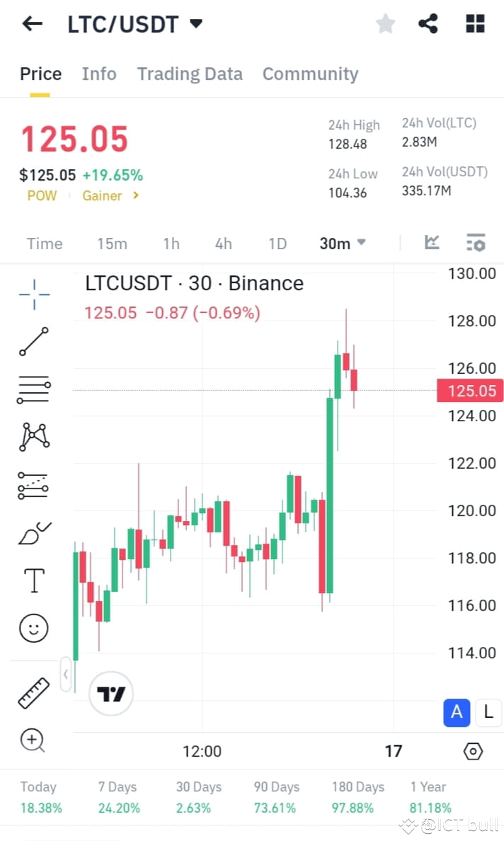Select the text annotation tool
The width and height of the screenshot is (504, 841).
point(33,580)
